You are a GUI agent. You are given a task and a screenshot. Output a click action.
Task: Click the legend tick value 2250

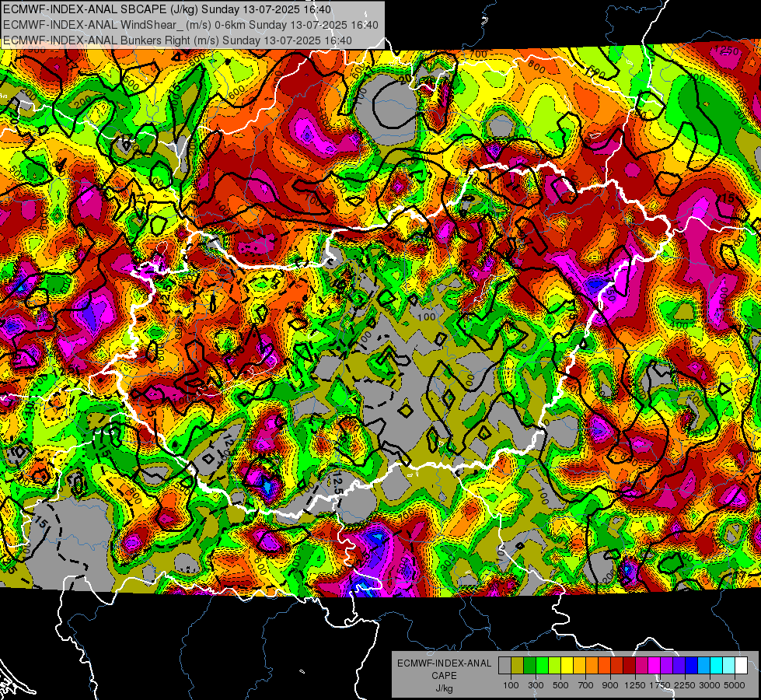685,685
